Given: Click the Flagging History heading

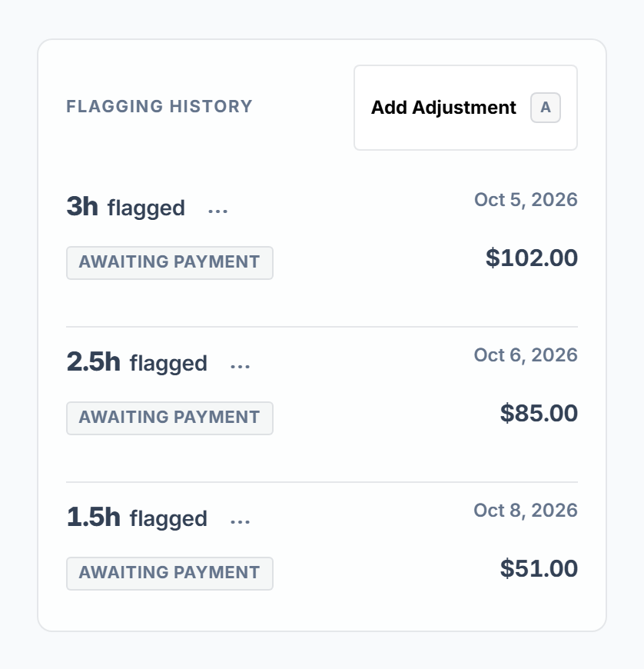Looking at the screenshot, I should click(x=160, y=107).
